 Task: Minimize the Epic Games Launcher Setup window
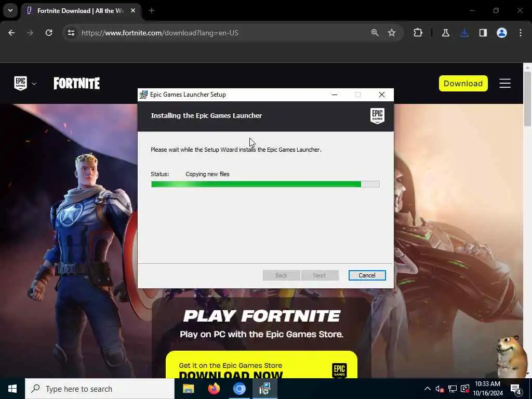[x=335, y=95]
